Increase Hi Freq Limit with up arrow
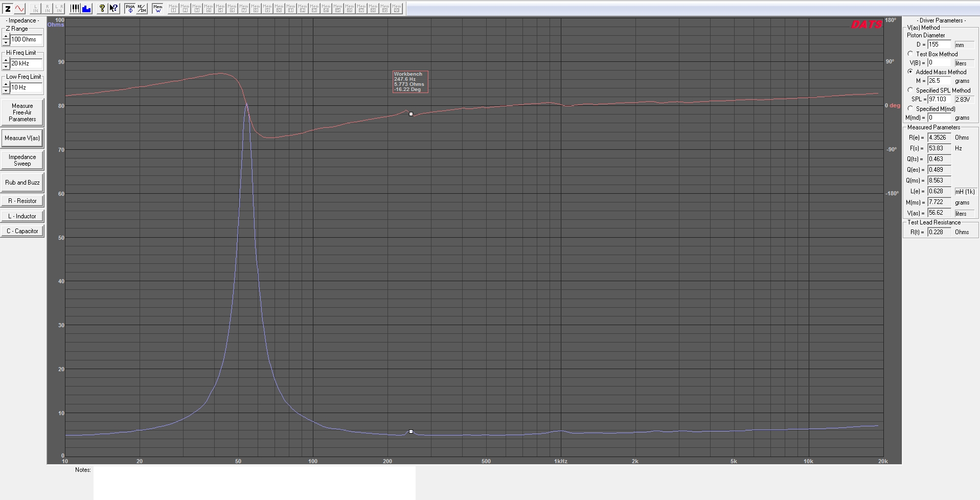This screenshot has height=500, width=980. 6,60
